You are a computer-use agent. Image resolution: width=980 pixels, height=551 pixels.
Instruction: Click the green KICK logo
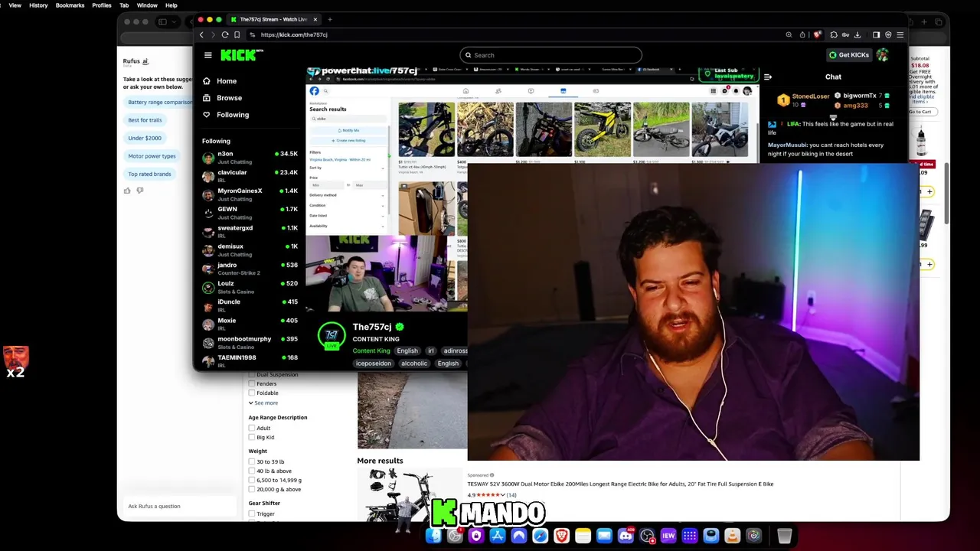[x=241, y=55]
